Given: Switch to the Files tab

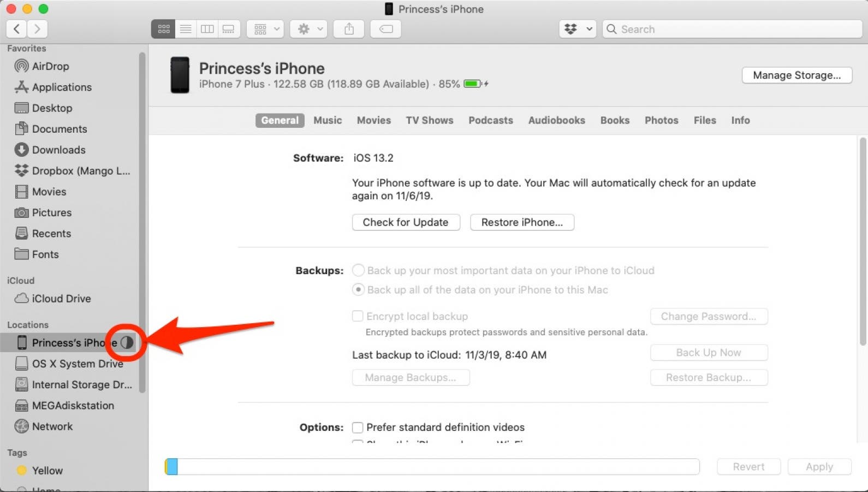Looking at the screenshot, I should point(705,120).
